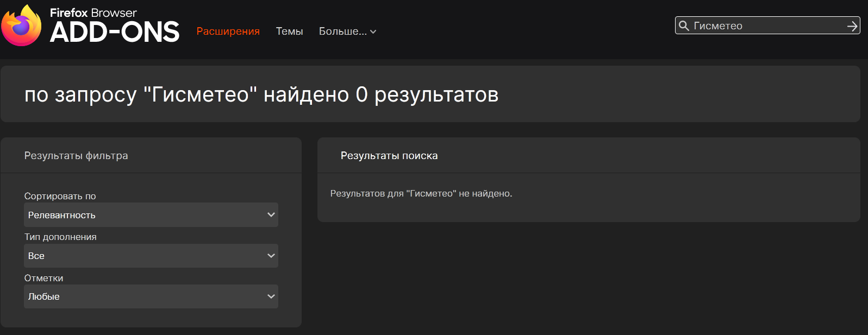The width and height of the screenshot is (868, 335).
Task: Switch to the Темы section
Action: click(289, 31)
